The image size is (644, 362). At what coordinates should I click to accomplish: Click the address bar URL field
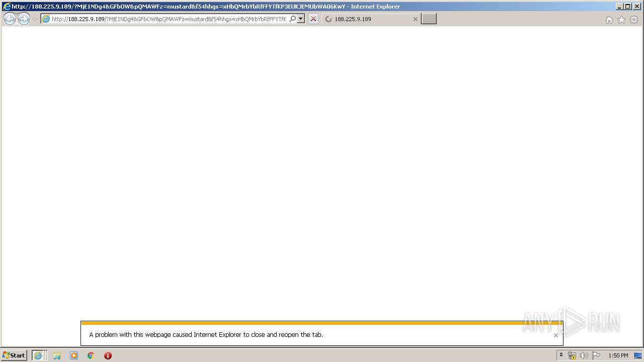[169, 19]
